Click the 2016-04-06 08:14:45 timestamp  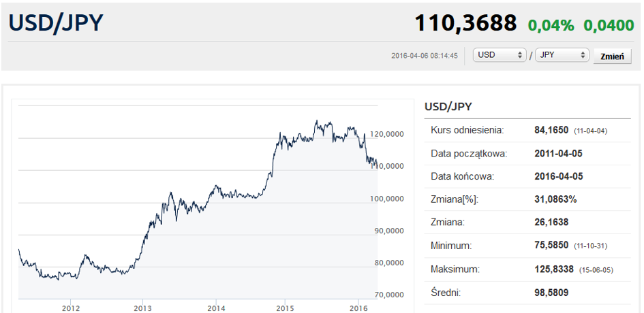pos(425,56)
